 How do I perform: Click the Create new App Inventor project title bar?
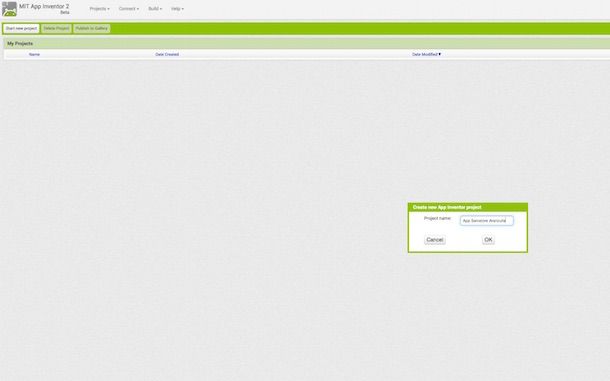tap(468, 207)
